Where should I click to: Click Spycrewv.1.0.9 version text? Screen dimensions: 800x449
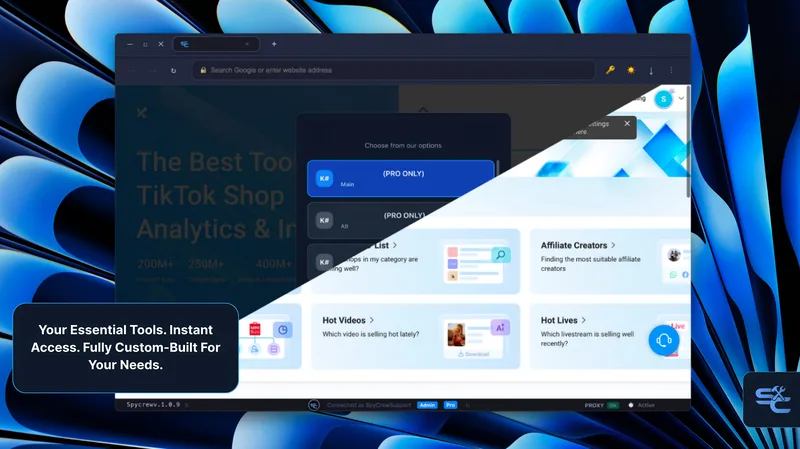click(153, 405)
